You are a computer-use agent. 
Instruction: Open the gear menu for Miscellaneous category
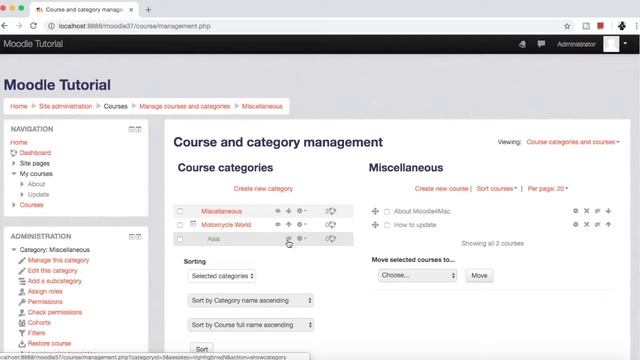(302, 211)
